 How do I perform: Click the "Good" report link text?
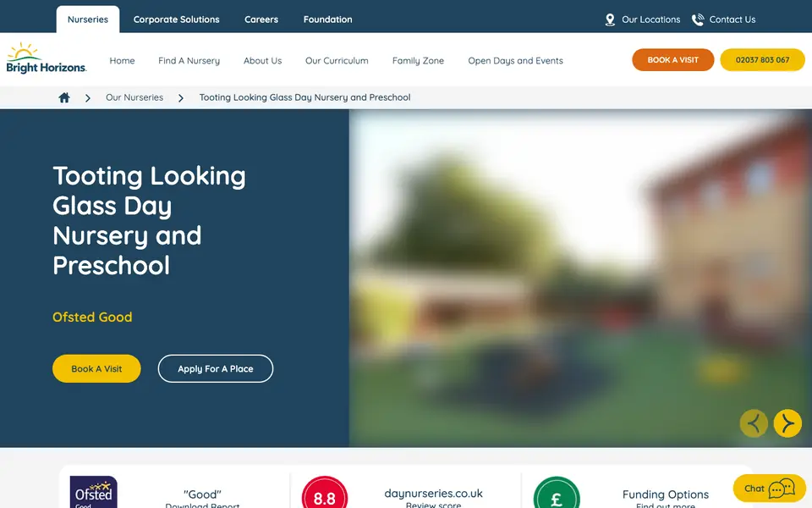[202, 494]
